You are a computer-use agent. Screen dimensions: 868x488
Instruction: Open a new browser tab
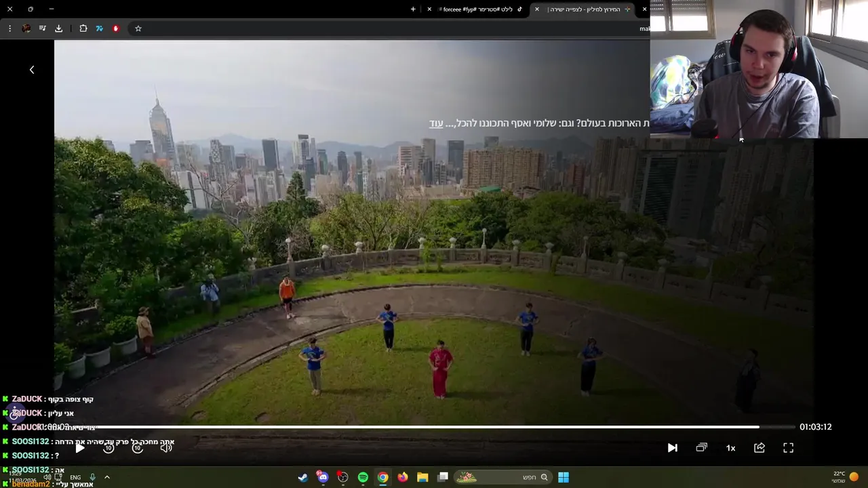(x=413, y=9)
